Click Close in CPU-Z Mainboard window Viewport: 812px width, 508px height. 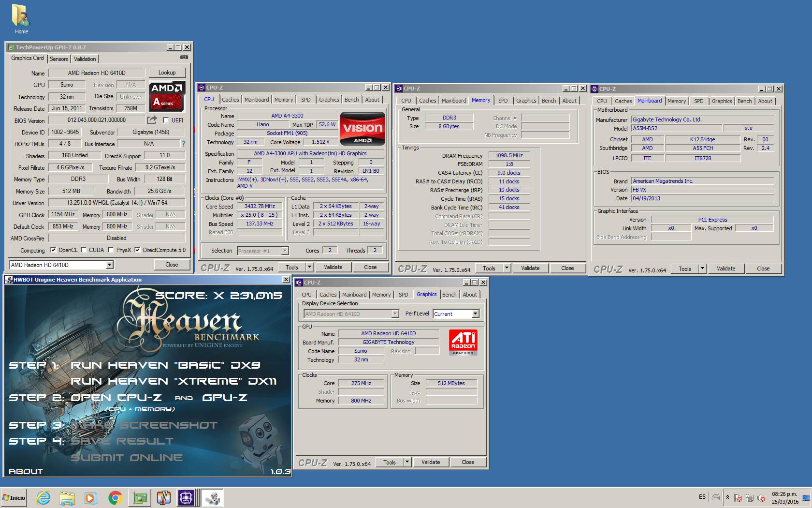[x=763, y=269]
